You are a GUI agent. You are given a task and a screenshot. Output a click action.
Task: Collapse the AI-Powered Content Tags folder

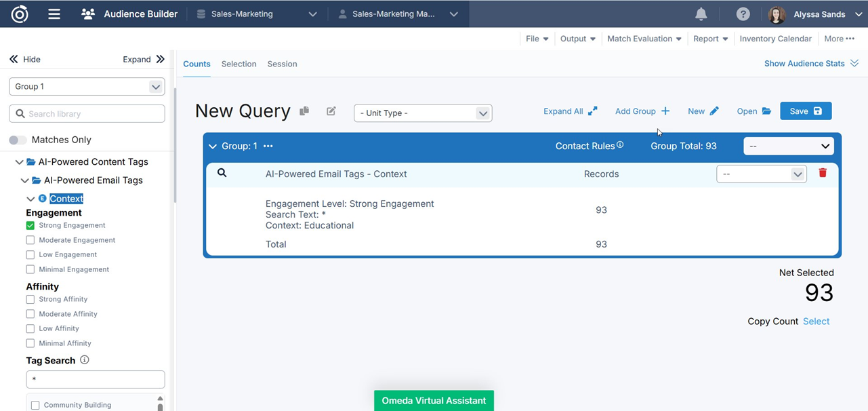pyautogui.click(x=20, y=162)
